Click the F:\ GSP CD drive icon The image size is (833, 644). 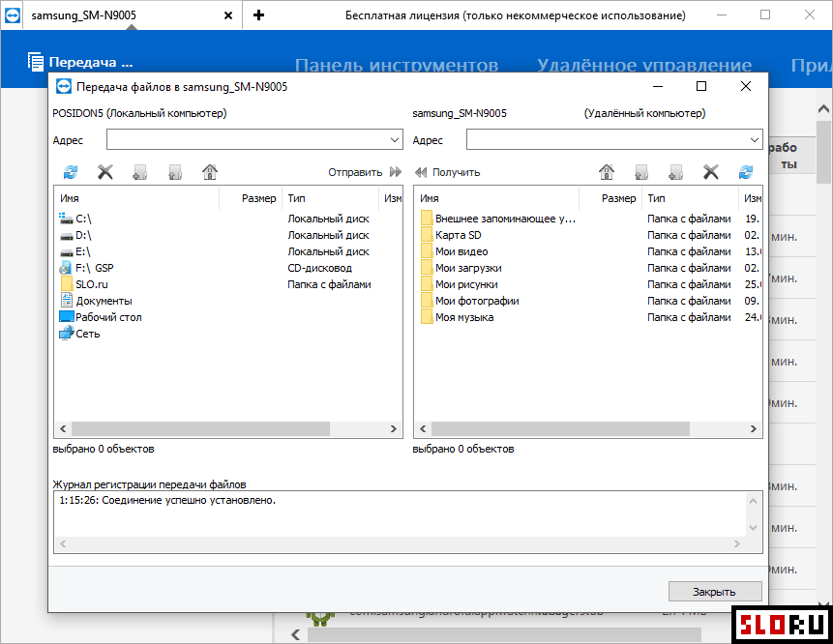pos(66,268)
